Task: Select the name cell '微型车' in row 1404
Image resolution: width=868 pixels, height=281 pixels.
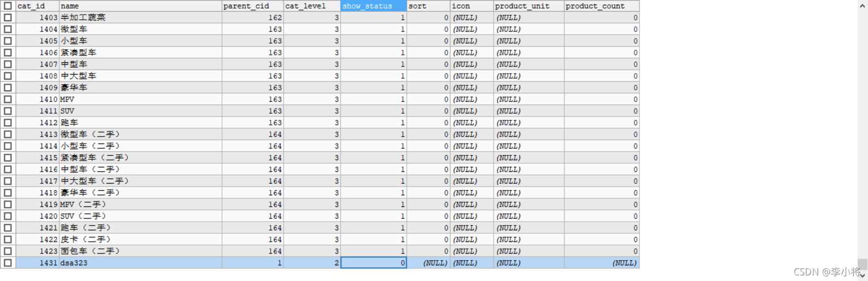Action: click(x=140, y=29)
